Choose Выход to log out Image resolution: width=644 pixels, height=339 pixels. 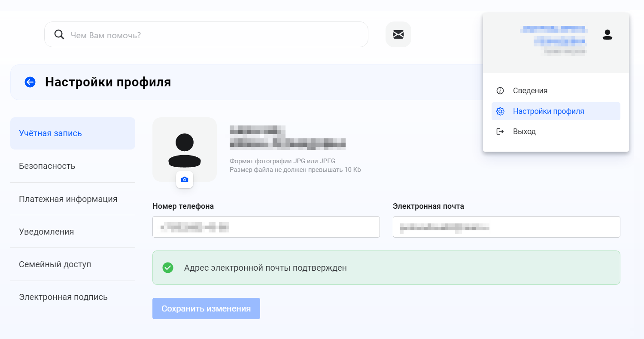tap(556, 131)
